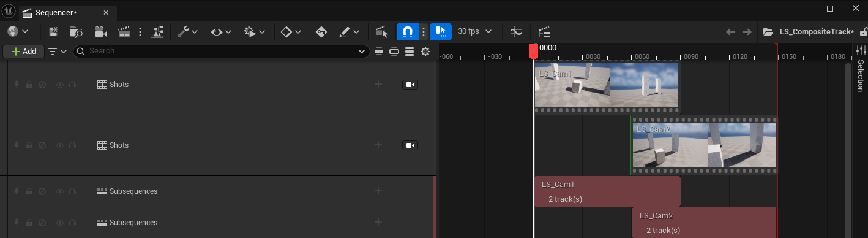Viewport: 868px width, 238px height.
Task: Toggle the Auto-Key icon
Action: 321,31
